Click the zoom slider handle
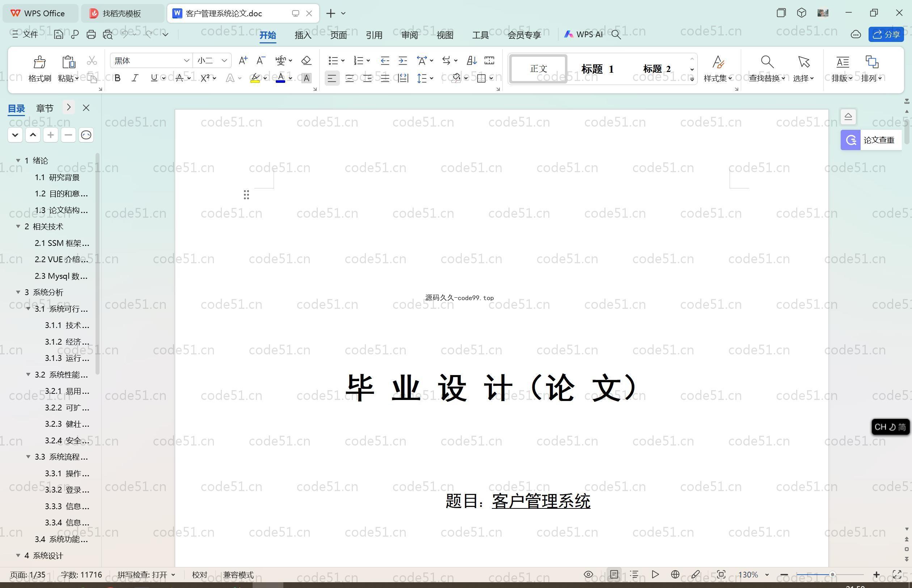Screen dimensions: 912x588 point(832,574)
